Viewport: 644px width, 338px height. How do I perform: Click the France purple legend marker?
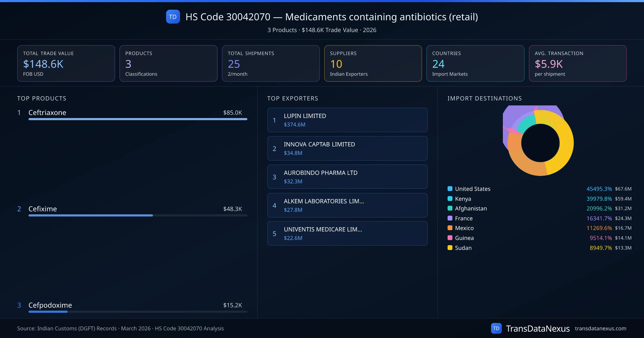click(450, 218)
